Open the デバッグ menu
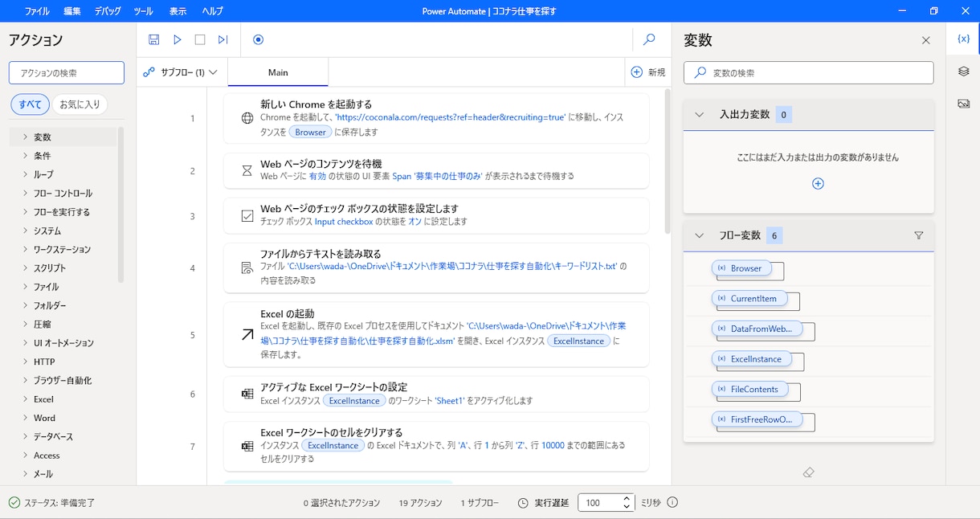980x519 pixels. point(108,11)
